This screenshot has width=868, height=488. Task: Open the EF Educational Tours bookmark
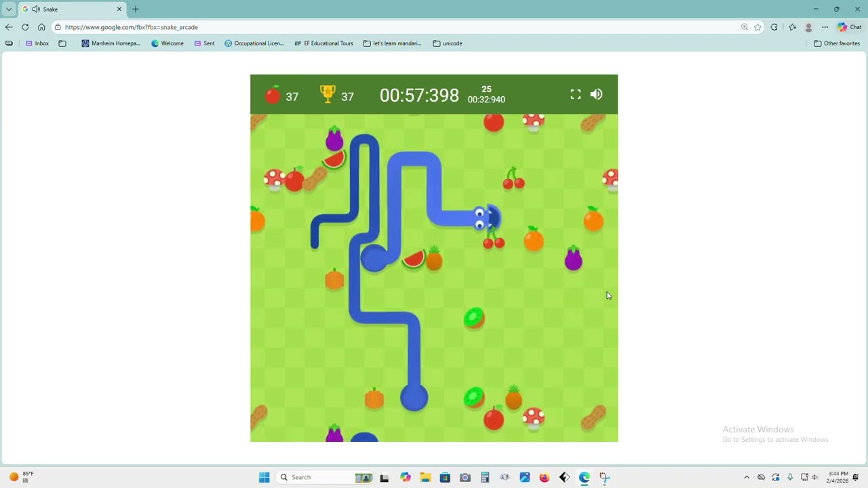[x=323, y=43]
